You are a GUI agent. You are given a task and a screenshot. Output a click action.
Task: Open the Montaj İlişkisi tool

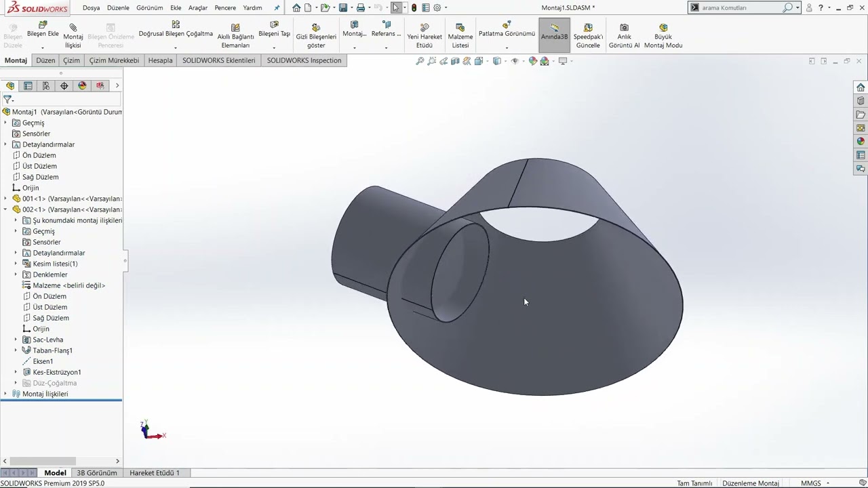click(73, 36)
